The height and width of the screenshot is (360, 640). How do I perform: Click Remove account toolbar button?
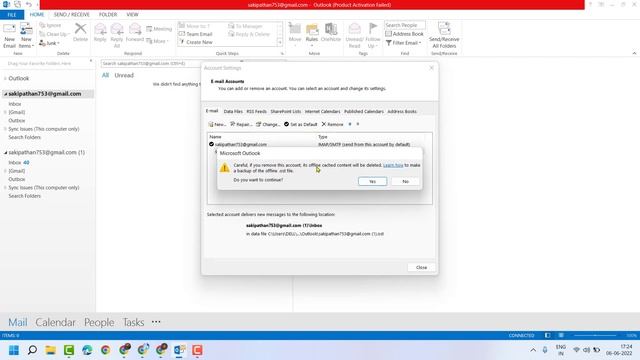pos(332,124)
